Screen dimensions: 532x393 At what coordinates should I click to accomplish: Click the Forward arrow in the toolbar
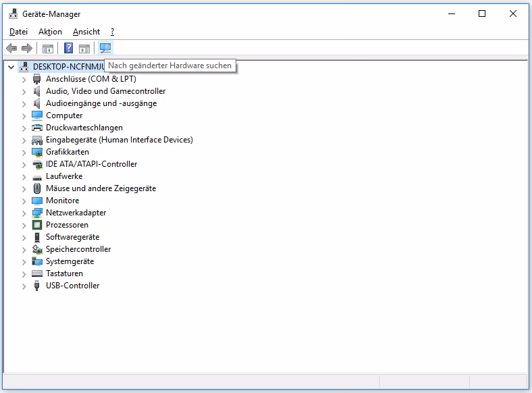(27, 48)
